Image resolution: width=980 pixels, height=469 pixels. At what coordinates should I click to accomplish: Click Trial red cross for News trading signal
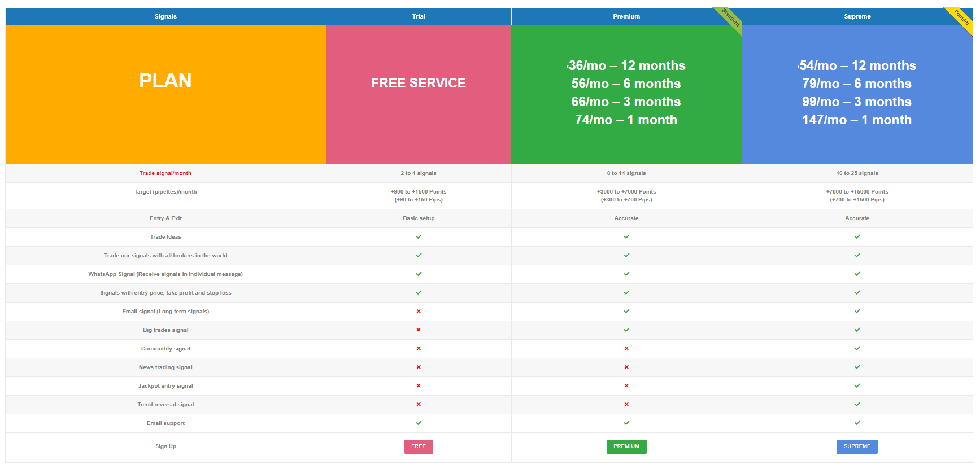click(x=419, y=367)
